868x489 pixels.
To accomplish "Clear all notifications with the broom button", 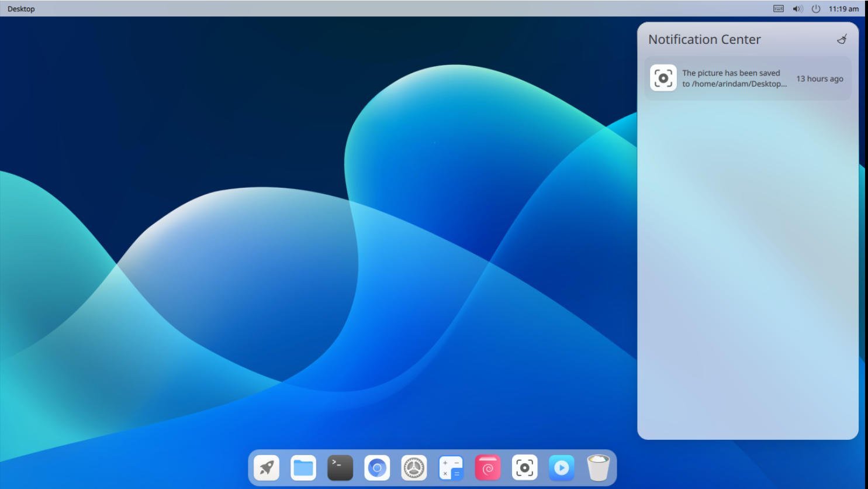I will coord(843,39).
